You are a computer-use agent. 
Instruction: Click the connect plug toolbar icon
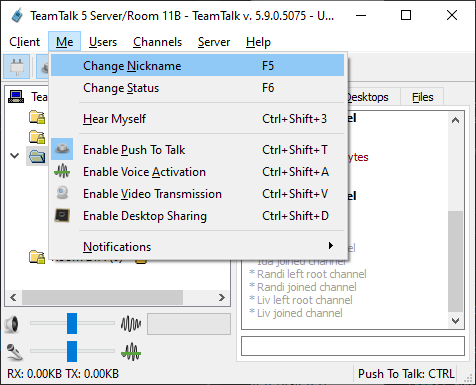[16, 66]
